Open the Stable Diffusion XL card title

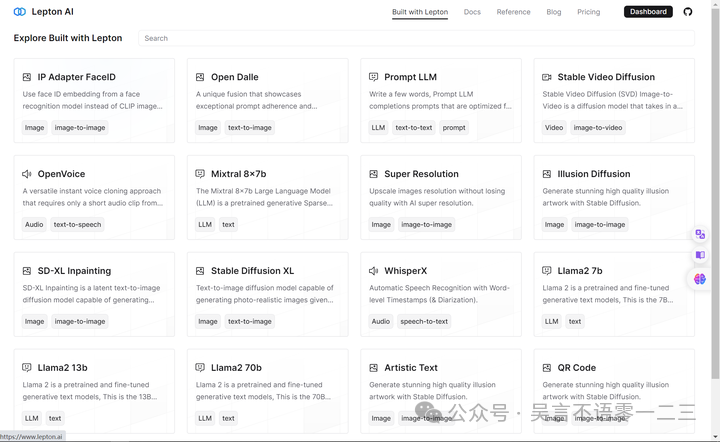[x=252, y=271]
